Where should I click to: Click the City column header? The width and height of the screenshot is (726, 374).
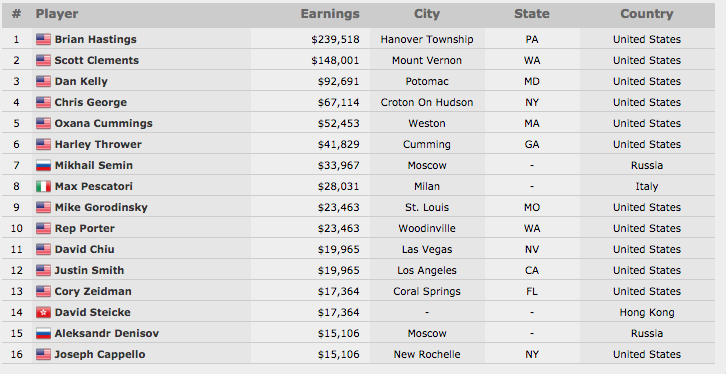pos(426,14)
